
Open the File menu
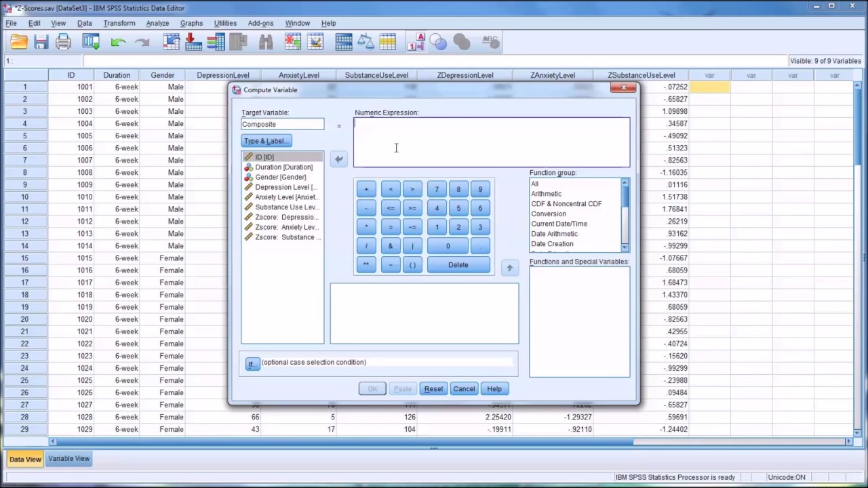[12, 23]
